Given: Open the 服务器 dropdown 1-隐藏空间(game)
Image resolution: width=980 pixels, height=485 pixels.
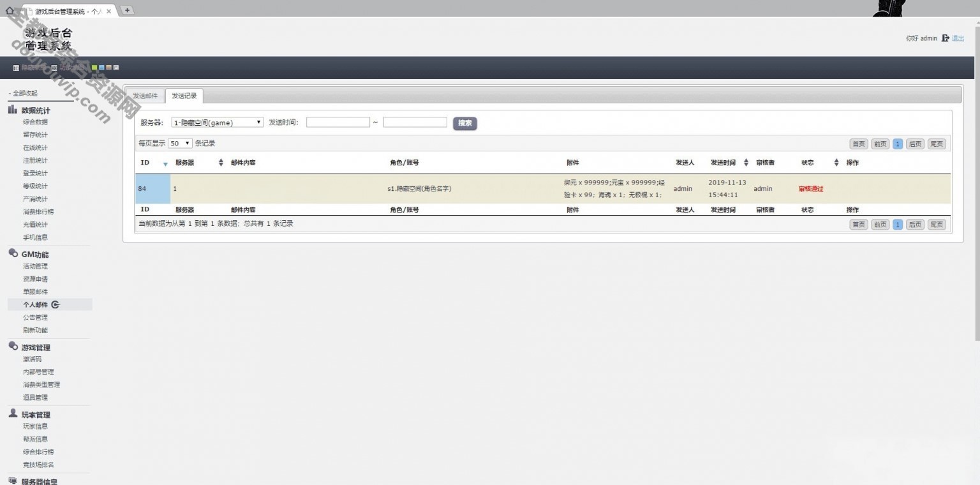Looking at the screenshot, I should 218,123.
